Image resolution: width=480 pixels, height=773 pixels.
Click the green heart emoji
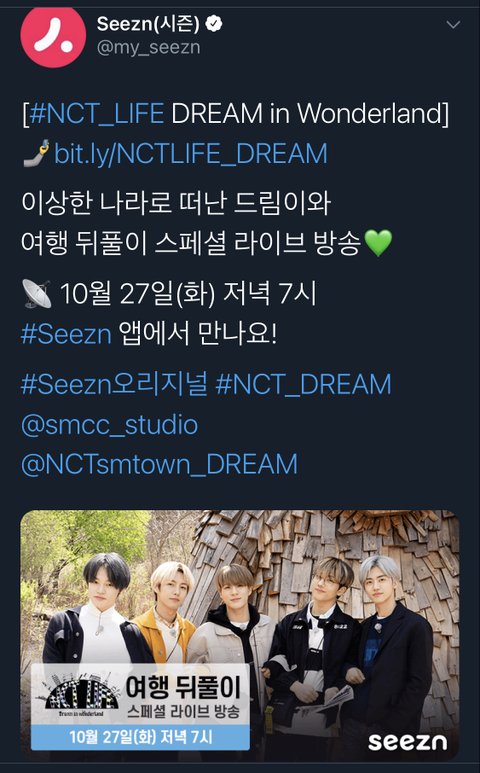[x=378, y=243]
